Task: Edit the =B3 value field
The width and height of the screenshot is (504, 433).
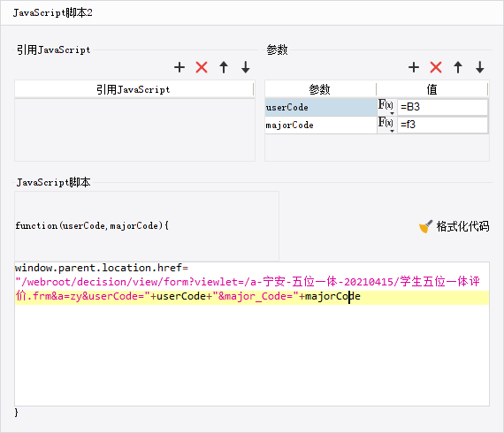Action: pos(442,107)
